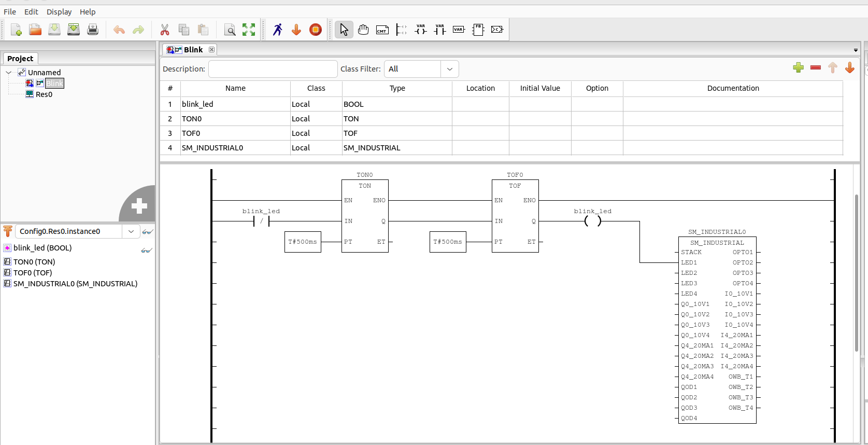Open an existing project with folder icon
This screenshot has width=868, height=445.
(x=35, y=30)
